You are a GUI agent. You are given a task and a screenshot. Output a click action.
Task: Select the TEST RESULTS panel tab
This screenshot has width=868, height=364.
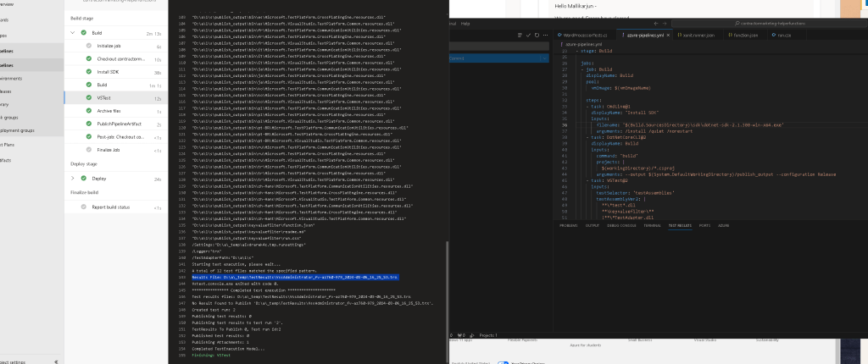(680, 226)
